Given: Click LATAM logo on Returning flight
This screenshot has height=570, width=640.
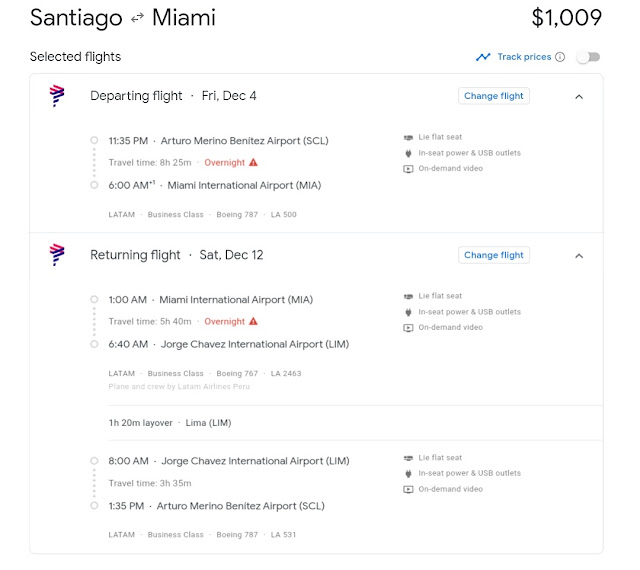Looking at the screenshot, I should 57,255.
